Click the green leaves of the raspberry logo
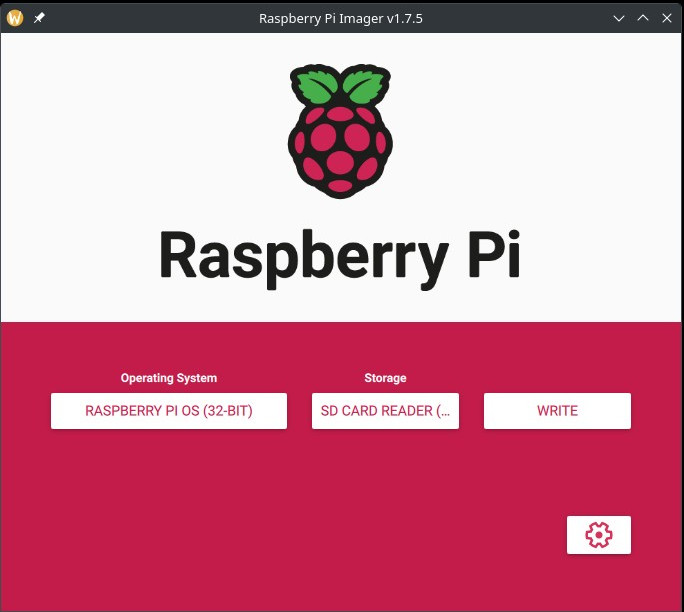Image resolution: width=684 pixels, height=612 pixels. [340, 87]
